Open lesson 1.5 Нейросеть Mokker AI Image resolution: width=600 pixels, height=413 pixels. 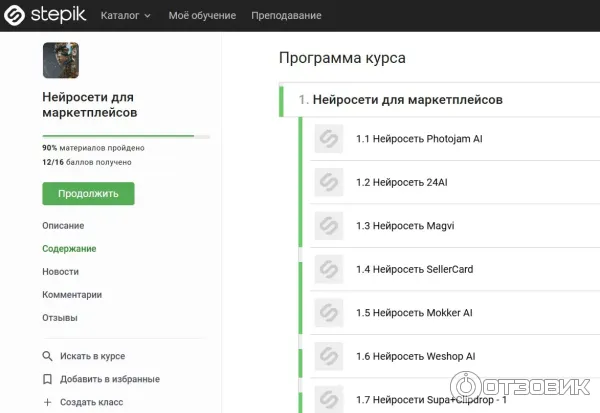pos(414,313)
